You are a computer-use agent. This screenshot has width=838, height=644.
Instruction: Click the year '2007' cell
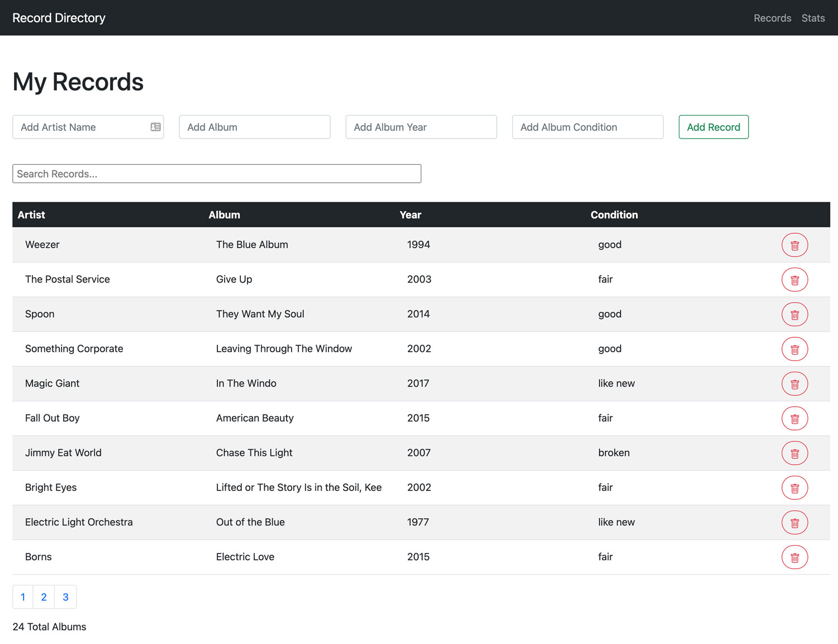(419, 452)
